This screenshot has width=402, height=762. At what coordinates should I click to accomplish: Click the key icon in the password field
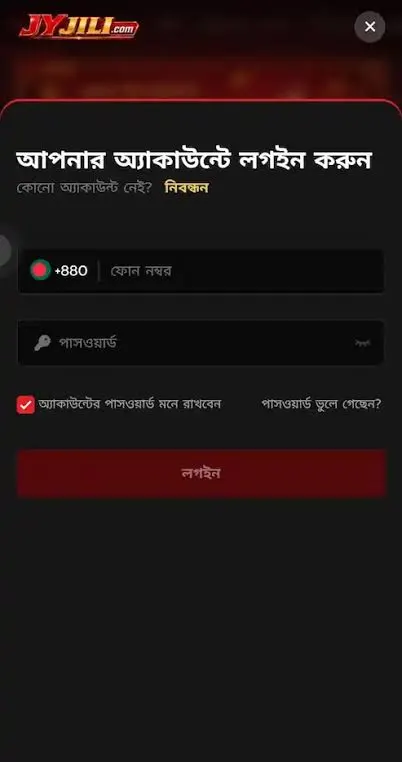coord(43,343)
